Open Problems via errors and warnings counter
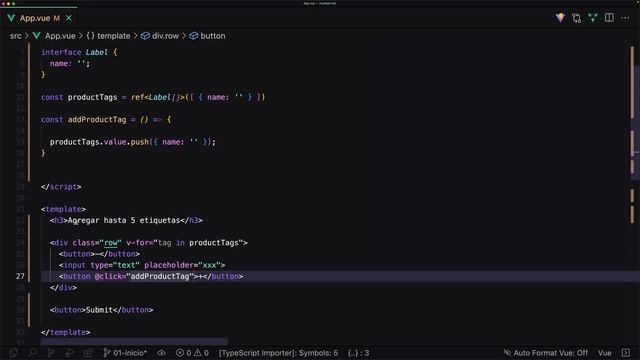The image size is (640, 360). coord(192,353)
